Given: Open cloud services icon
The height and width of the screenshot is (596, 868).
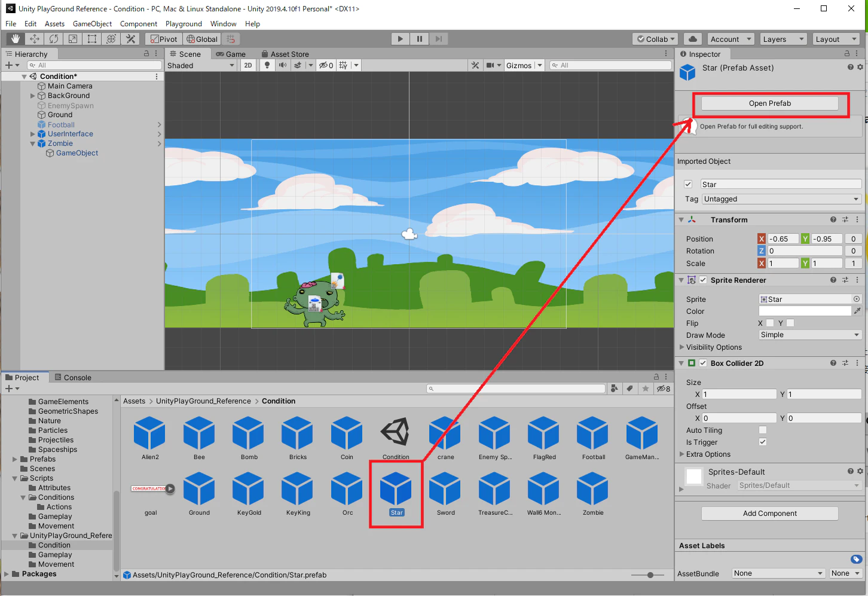Looking at the screenshot, I should point(693,39).
